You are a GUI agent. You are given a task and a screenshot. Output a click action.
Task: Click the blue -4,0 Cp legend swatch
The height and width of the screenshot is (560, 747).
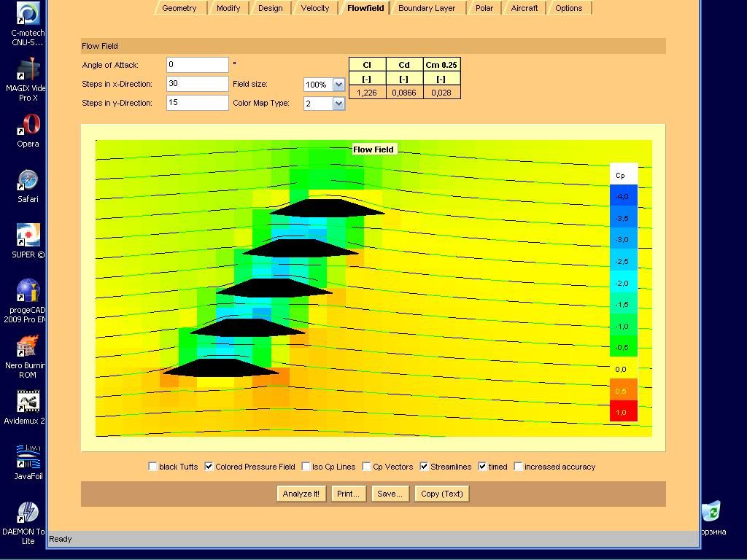(x=623, y=196)
